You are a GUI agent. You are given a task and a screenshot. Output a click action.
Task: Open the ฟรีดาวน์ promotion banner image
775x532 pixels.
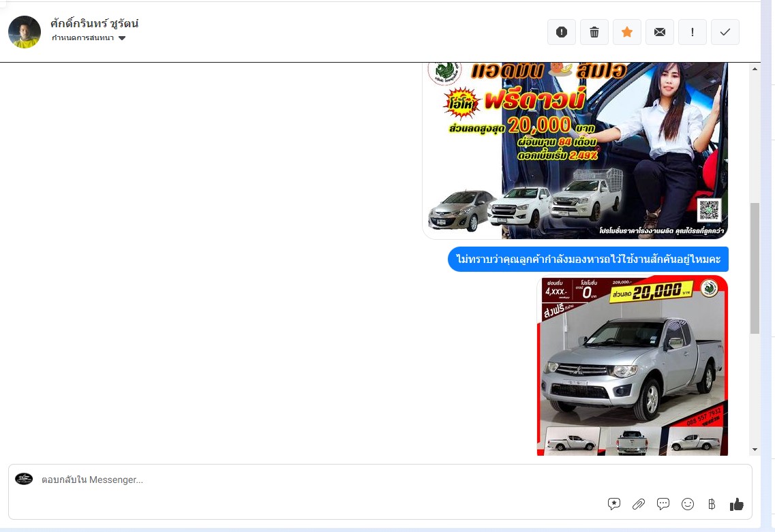[575, 150]
